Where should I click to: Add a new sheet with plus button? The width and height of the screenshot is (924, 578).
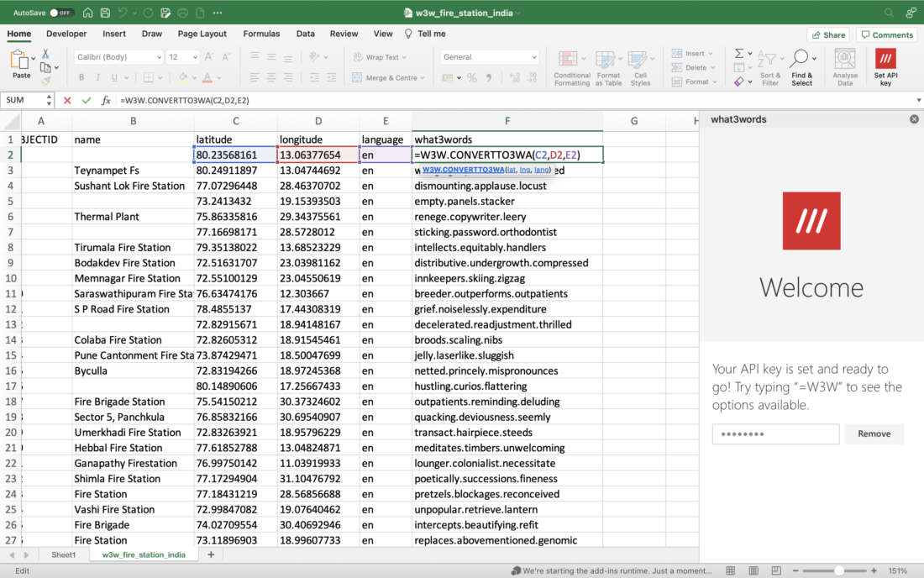pos(211,554)
